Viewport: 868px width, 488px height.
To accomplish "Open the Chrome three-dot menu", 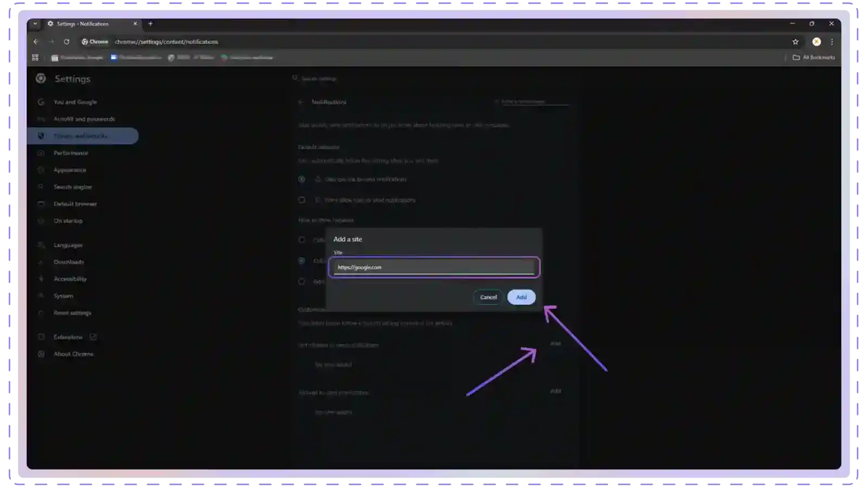I will click(x=832, y=42).
